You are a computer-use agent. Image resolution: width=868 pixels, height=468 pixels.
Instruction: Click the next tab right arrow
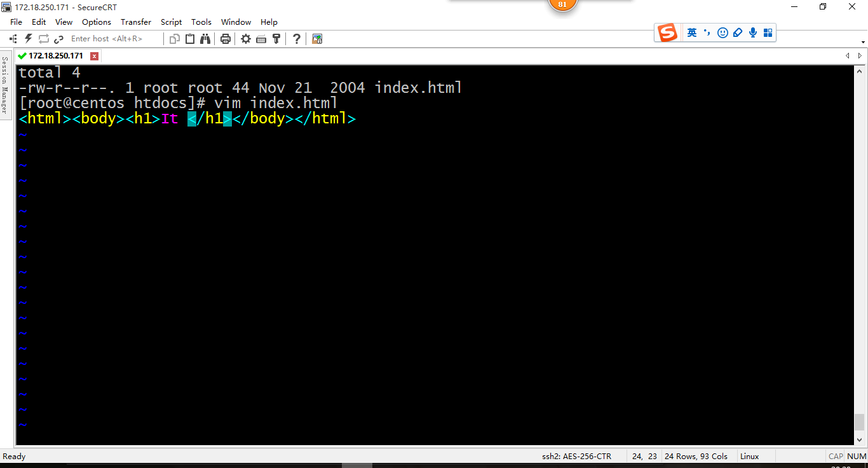[860, 56]
